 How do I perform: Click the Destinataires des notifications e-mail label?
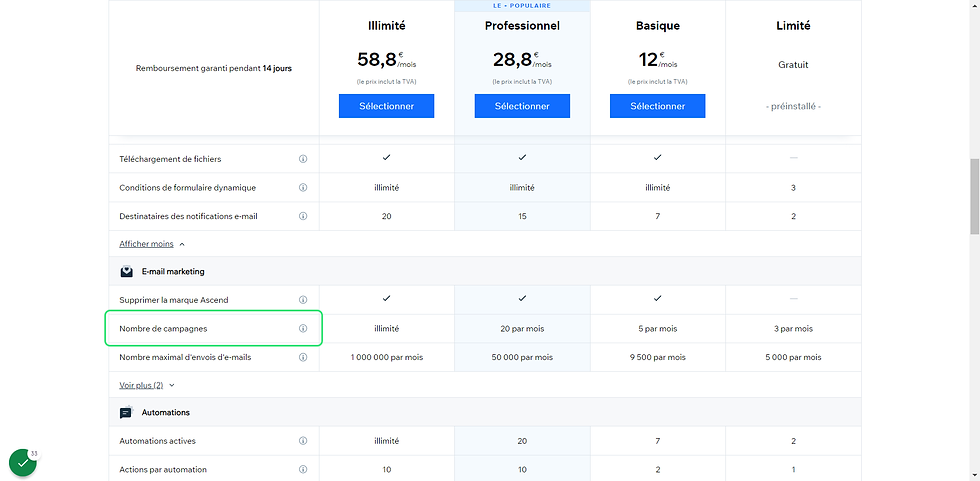click(x=188, y=216)
